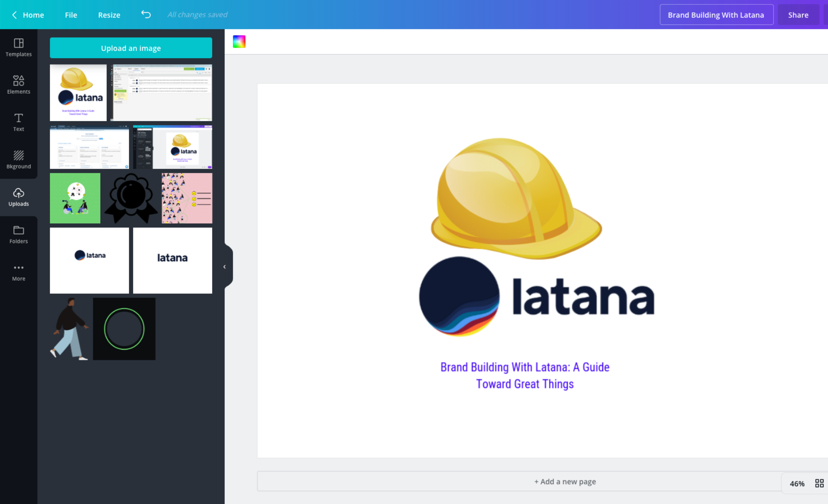828x504 pixels.
Task: Select the hard hat latana upload thumbnail
Action: point(78,93)
